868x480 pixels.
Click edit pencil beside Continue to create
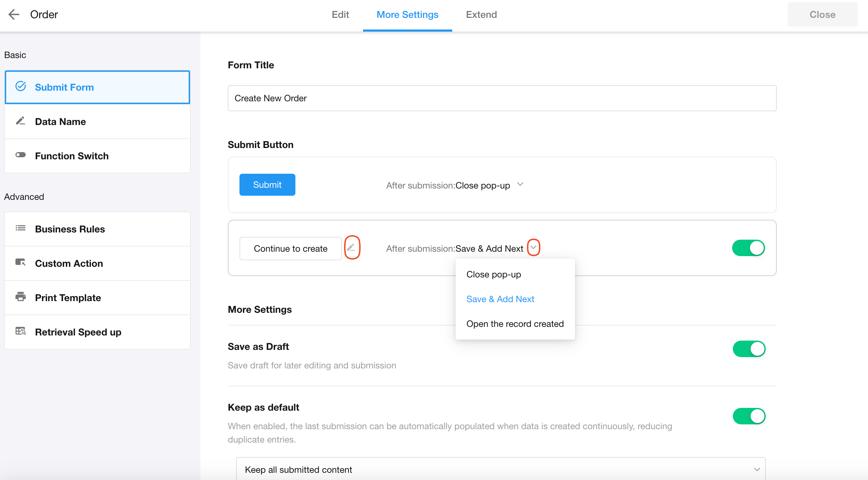click(x=352, y=248)
